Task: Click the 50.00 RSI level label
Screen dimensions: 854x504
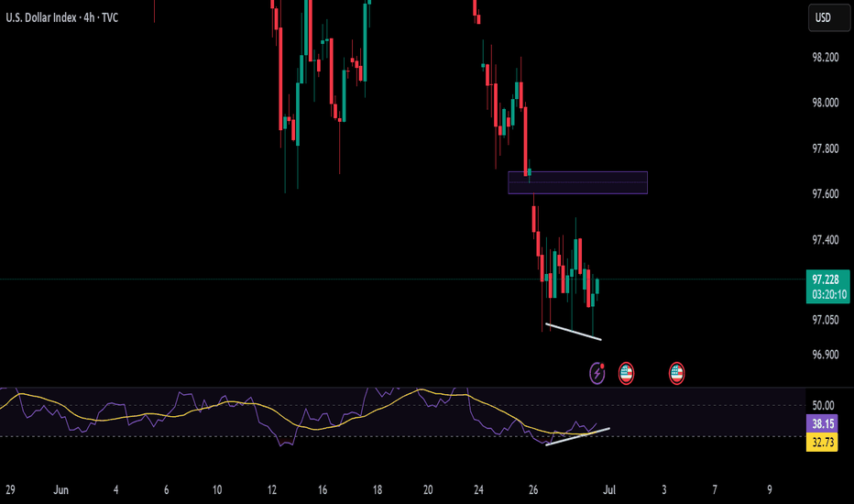Action: 823,405
